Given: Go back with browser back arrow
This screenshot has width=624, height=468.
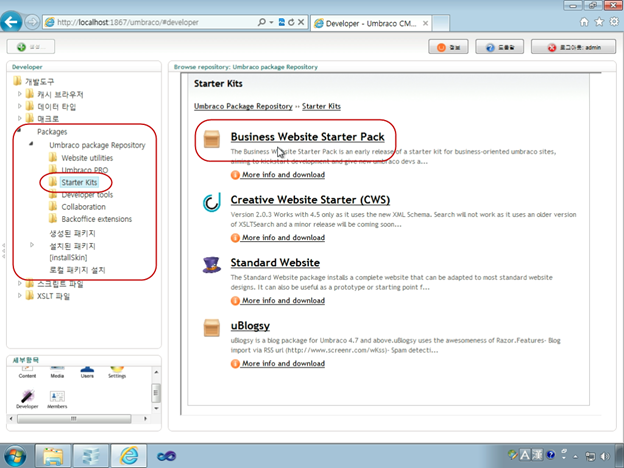Looking at the screenshot, I should tap(11, 21).
